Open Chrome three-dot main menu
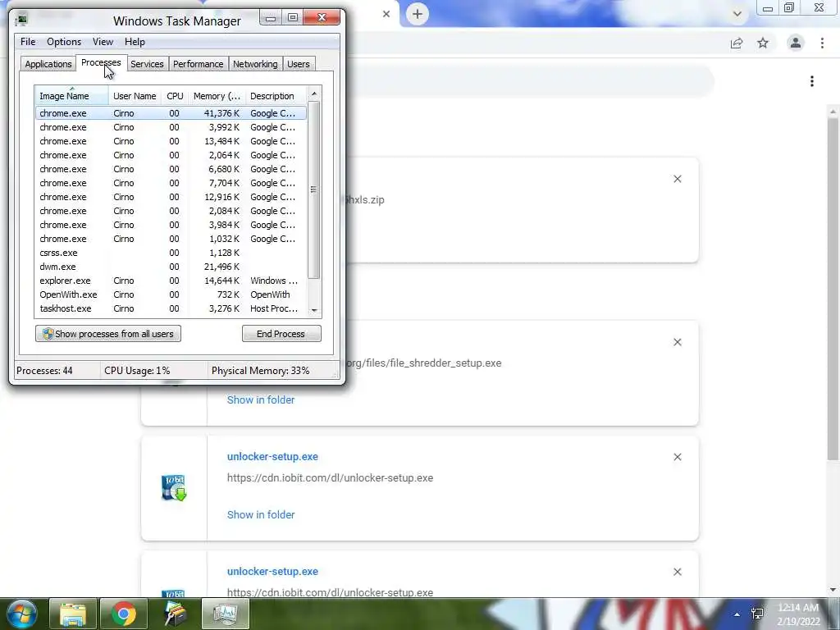The image size is (840, 630). click(822, 43)
